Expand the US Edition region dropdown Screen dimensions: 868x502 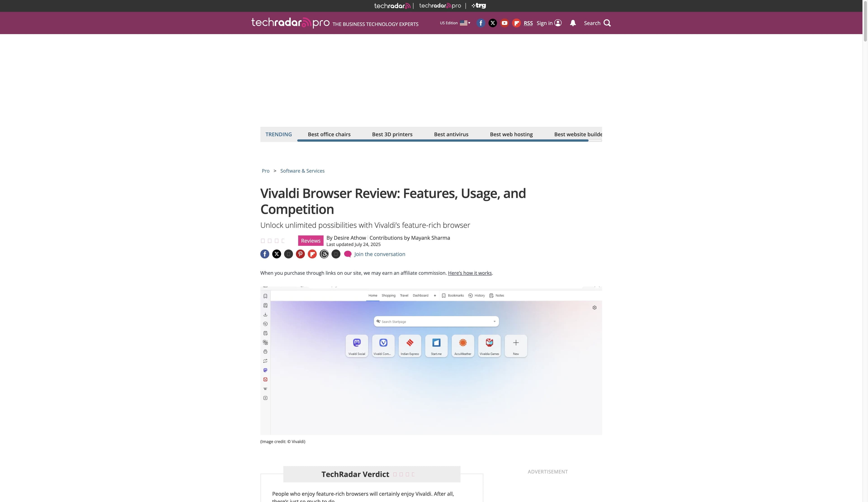tap(455, 23)
